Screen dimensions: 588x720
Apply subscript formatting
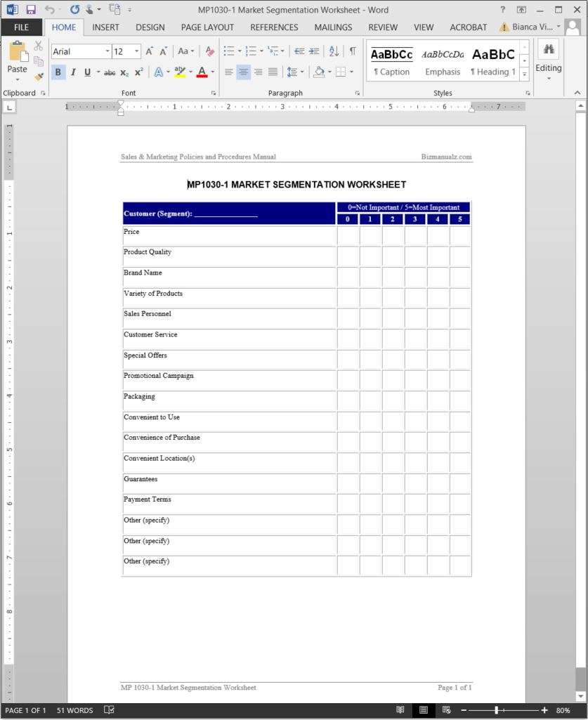[x=124, y=72]
